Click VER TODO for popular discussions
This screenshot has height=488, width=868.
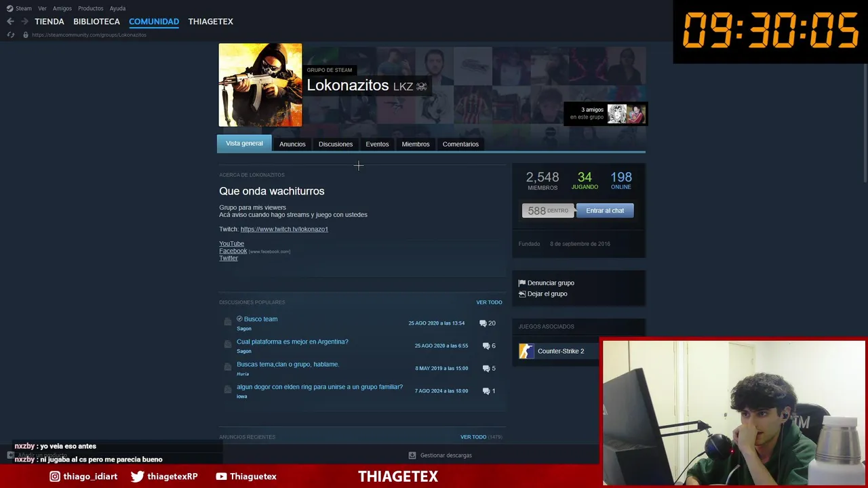coord(489,302)
